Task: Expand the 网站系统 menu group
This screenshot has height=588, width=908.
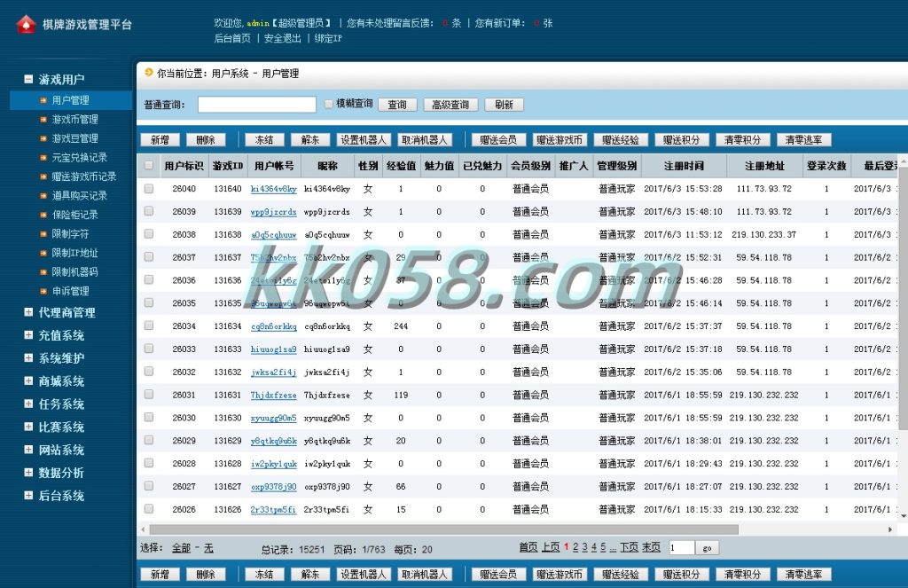Action: (x=28, y=450)
